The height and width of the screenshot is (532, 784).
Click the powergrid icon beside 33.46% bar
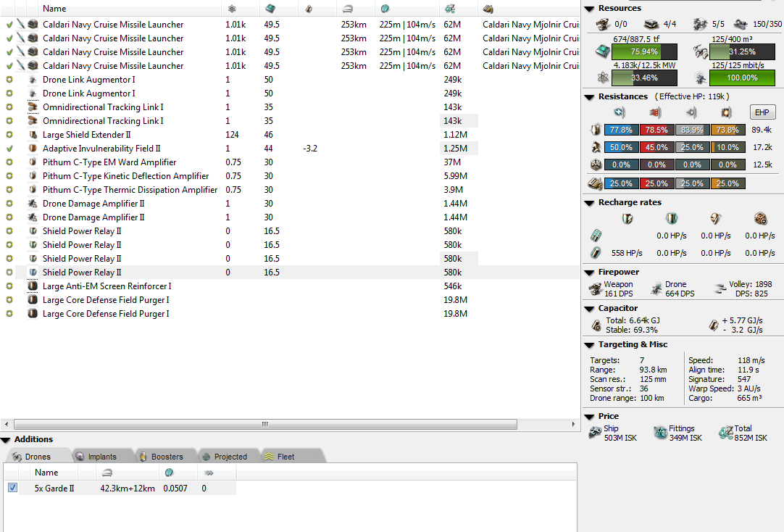[x=603, y=78]
